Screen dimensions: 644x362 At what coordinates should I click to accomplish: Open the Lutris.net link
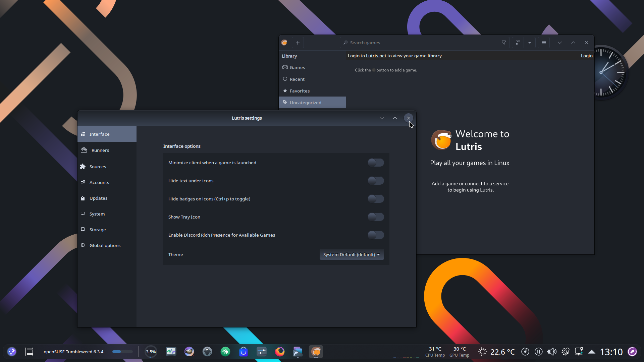(376, 56)
